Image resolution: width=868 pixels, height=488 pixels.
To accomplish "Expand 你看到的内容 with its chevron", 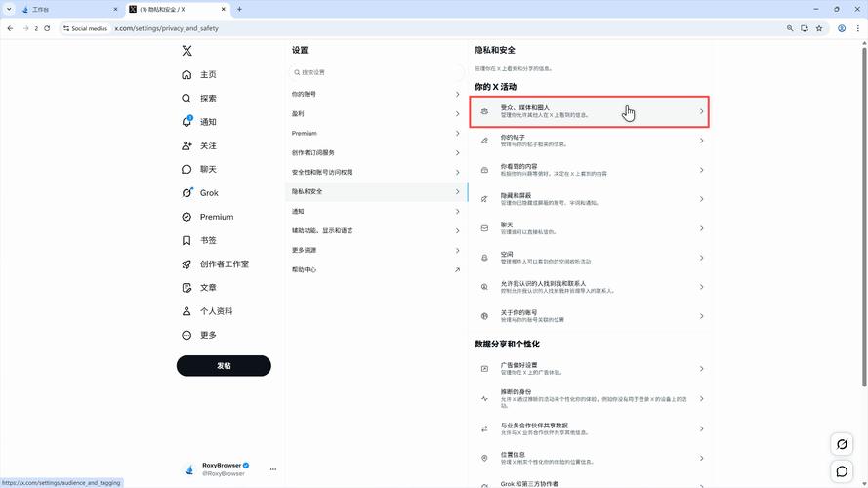I will [x=701, y=170].
